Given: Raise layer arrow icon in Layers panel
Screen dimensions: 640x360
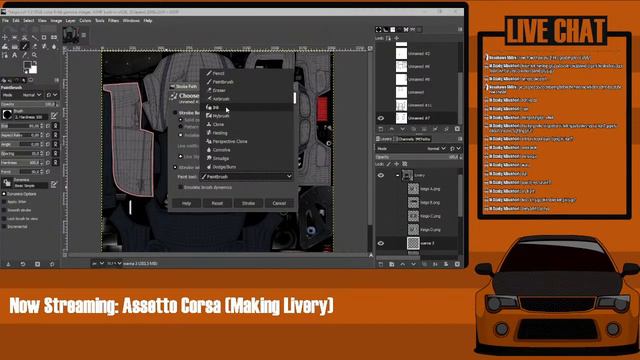Looking at the screenshot, I should tap(402, 264).
